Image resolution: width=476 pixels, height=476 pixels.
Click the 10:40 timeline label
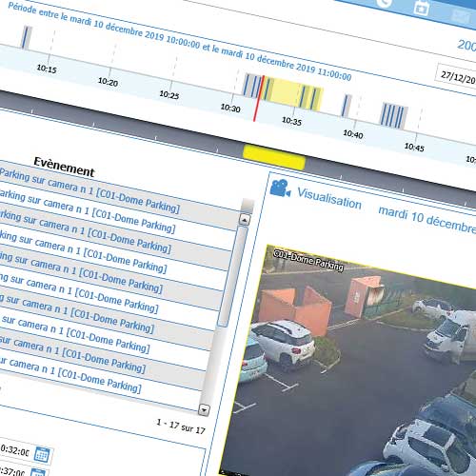click(353, 134)
